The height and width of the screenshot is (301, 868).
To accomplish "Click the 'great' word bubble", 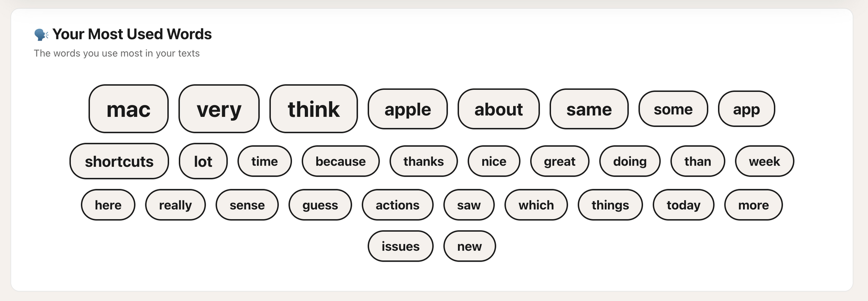I will 559,161.
